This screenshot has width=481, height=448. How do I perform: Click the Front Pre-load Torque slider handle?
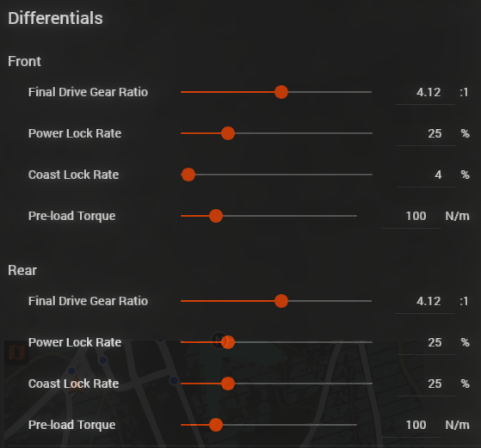tap(216, 216)
